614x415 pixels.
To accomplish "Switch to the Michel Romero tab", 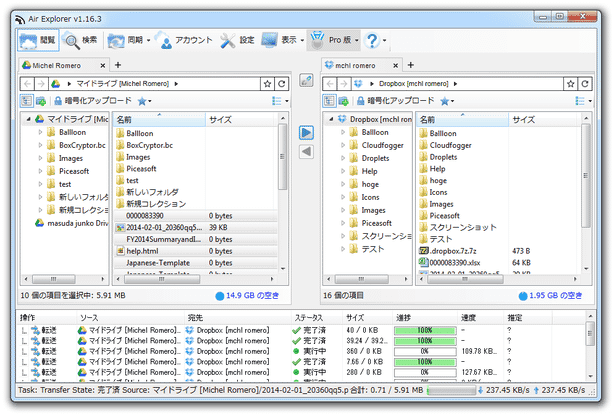I will click(57, 65).
